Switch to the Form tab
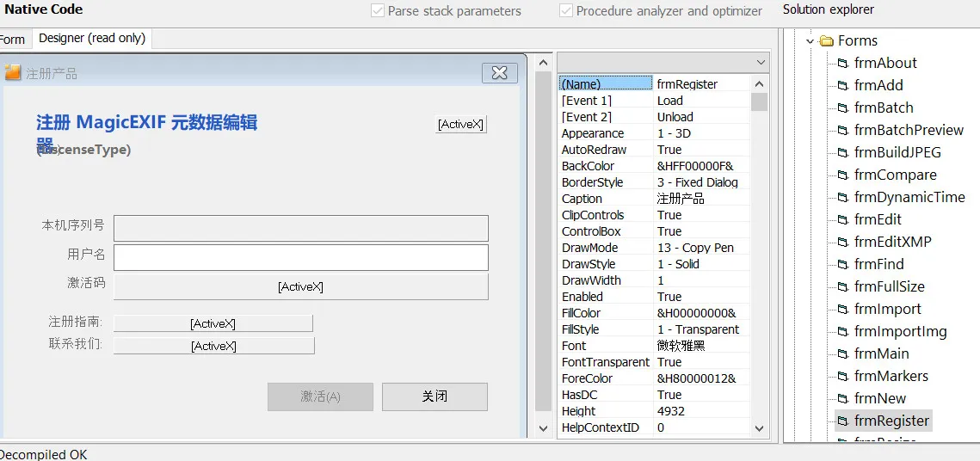 click(13, 40)
